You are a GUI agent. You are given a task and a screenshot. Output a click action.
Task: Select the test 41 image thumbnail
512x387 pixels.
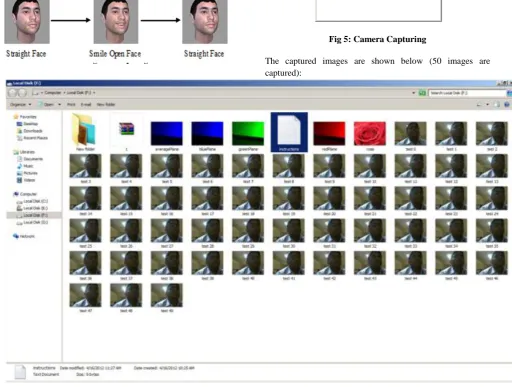pyautogui.click(x=289, y=263)
